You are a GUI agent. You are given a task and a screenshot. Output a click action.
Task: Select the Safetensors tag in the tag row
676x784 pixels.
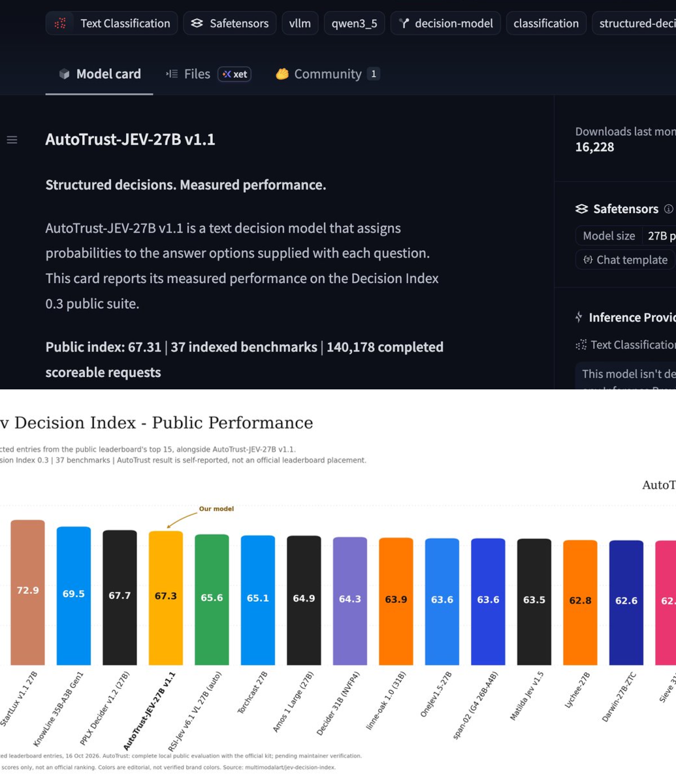pos(229,24)
